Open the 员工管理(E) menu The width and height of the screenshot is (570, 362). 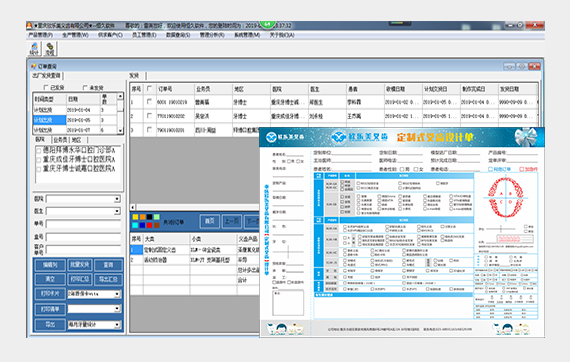point(144,35)
